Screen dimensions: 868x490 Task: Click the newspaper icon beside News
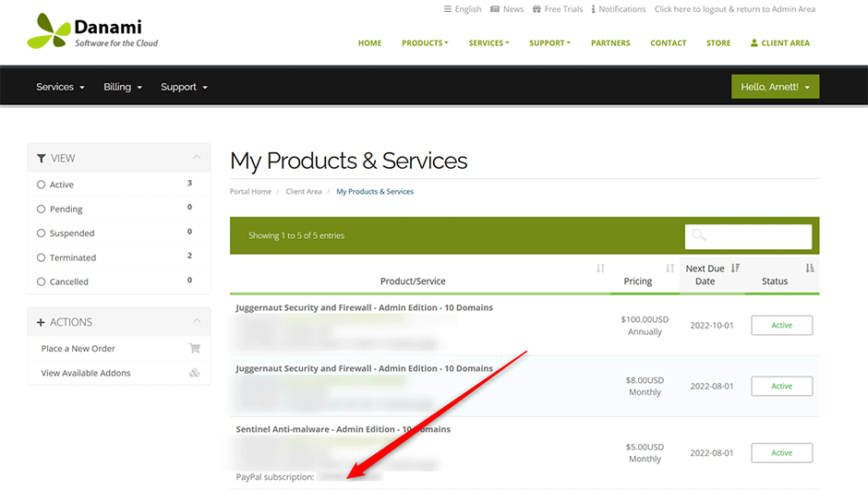[x=495, y=9]
